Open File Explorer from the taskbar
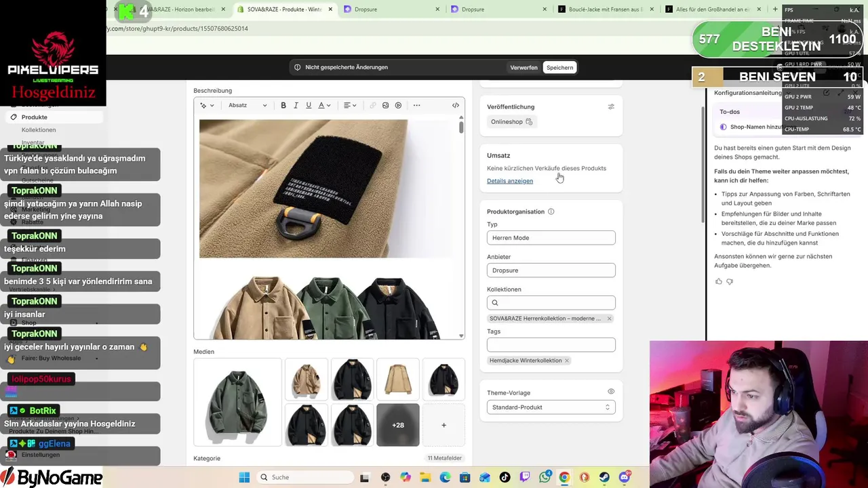The width and height of the screenshot is (868, 488). (x=425, y=477)
